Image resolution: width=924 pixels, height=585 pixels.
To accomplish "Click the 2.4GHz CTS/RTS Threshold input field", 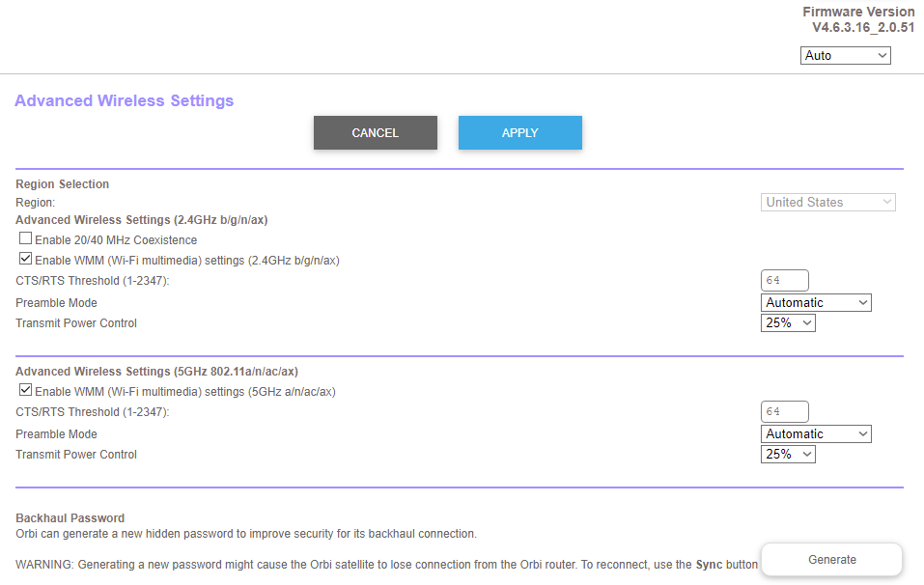I will click(784, 281).
